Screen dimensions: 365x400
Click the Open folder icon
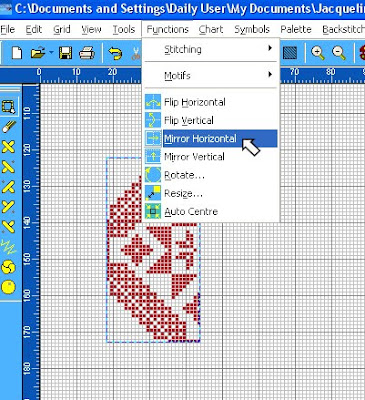point(37,53)
